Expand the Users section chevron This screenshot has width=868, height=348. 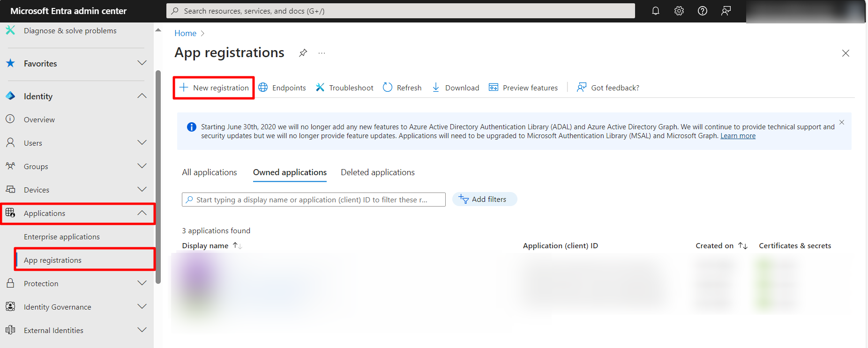pos(142,142)
